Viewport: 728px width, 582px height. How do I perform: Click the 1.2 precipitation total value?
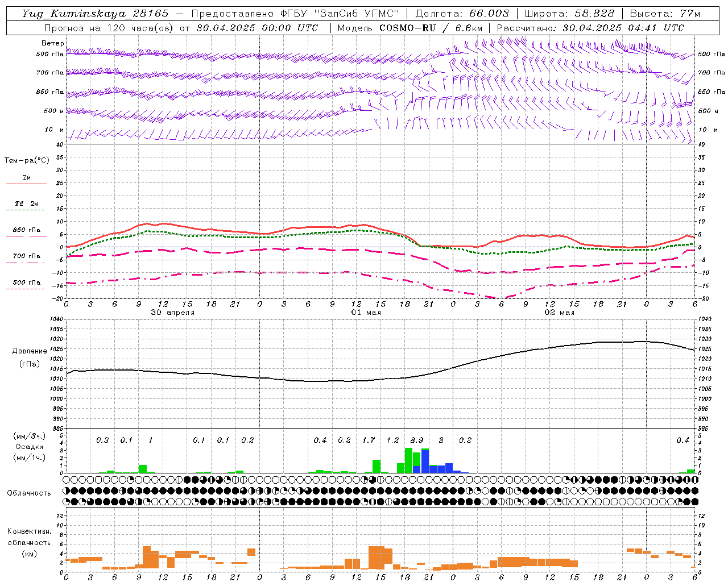(x=392, y=440)
